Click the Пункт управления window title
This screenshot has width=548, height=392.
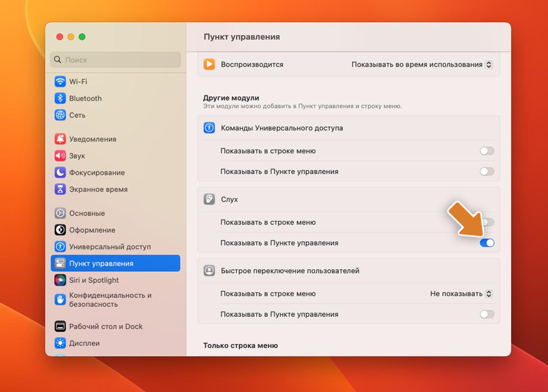coord(242,37)
